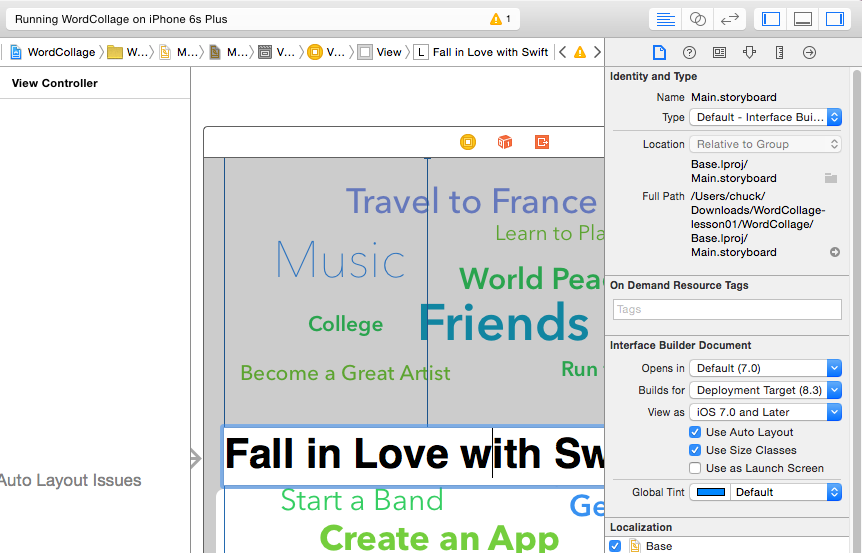862x553 pixels.
Task: Select the World Peace label
Action: [532, 279]
